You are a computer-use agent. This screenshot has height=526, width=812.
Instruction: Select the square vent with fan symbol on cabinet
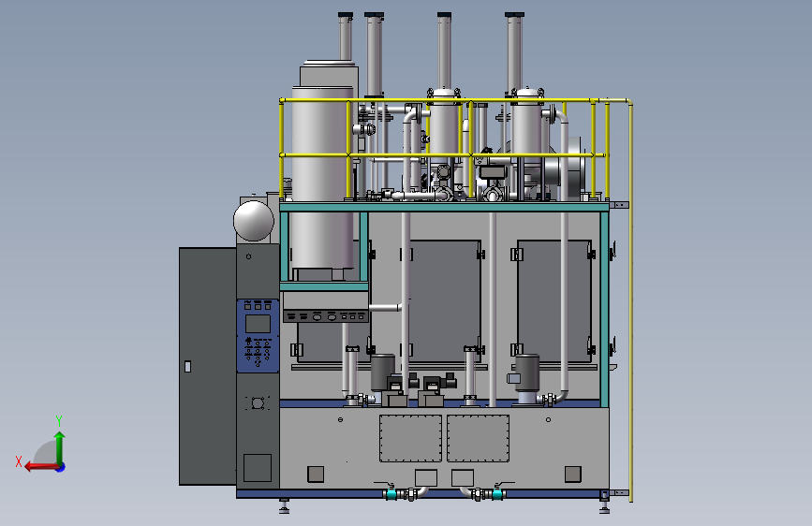258,402
